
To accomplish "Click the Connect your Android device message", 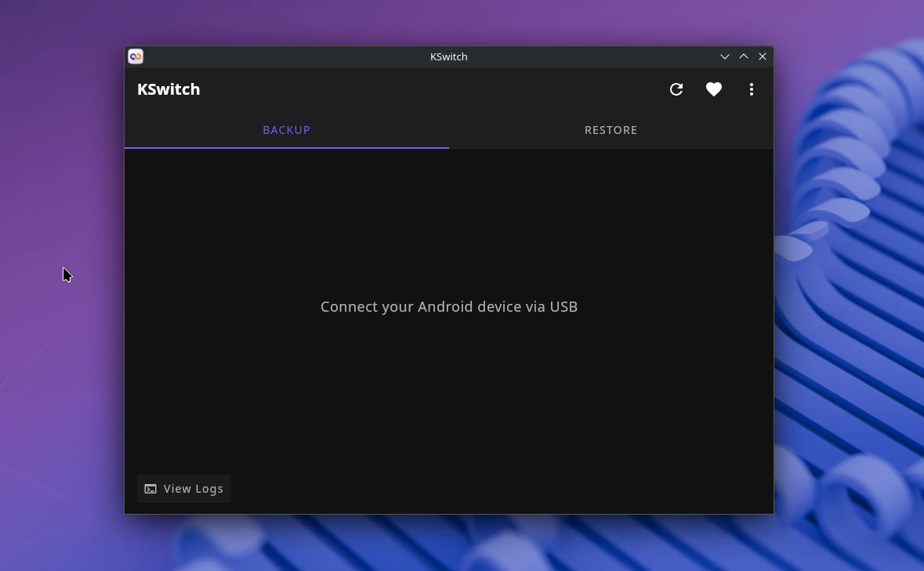I will [448, 306].
